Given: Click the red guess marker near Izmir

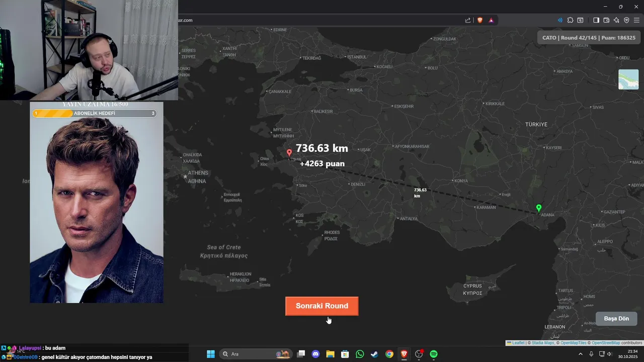Looking at the screenshot, I should [289, 153].
